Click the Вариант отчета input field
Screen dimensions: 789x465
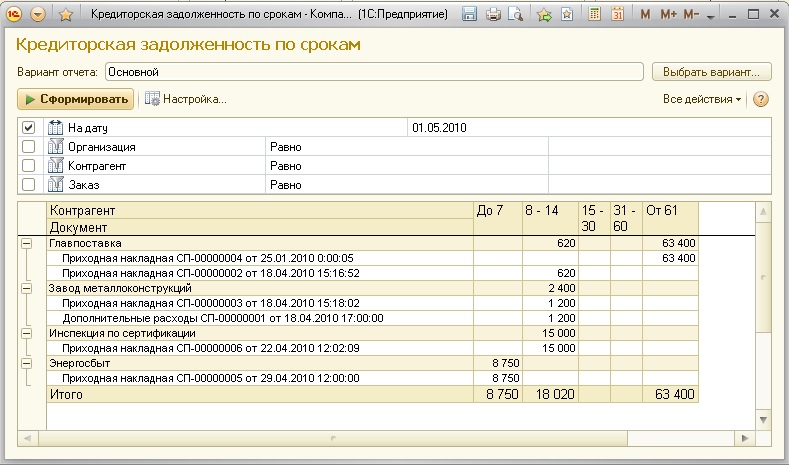[374, 72]
